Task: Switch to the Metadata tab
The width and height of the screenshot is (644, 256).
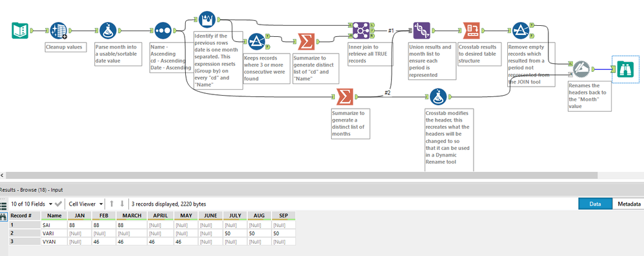Action: [628, 204]
